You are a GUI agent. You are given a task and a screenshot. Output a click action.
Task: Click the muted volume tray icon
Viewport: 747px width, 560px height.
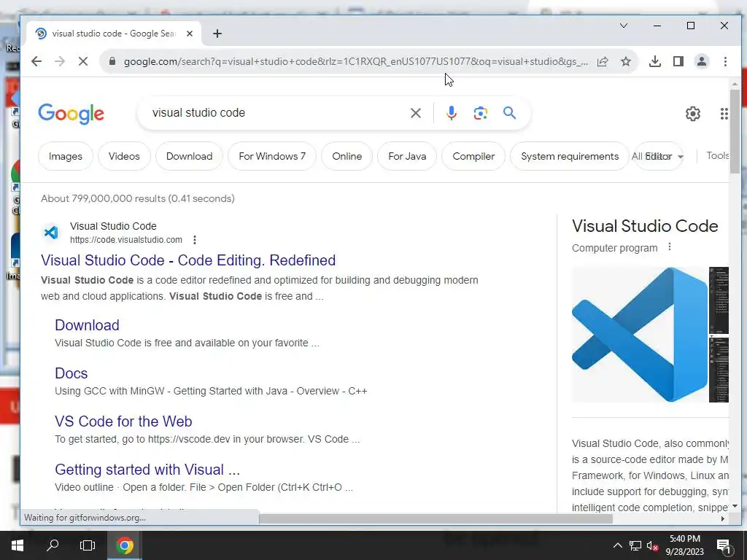click(x=652, y=545)
